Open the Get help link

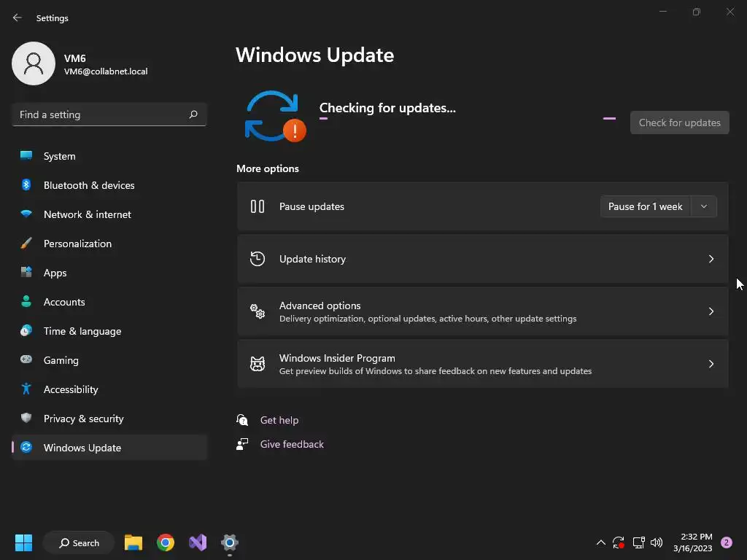coord(279,420)
